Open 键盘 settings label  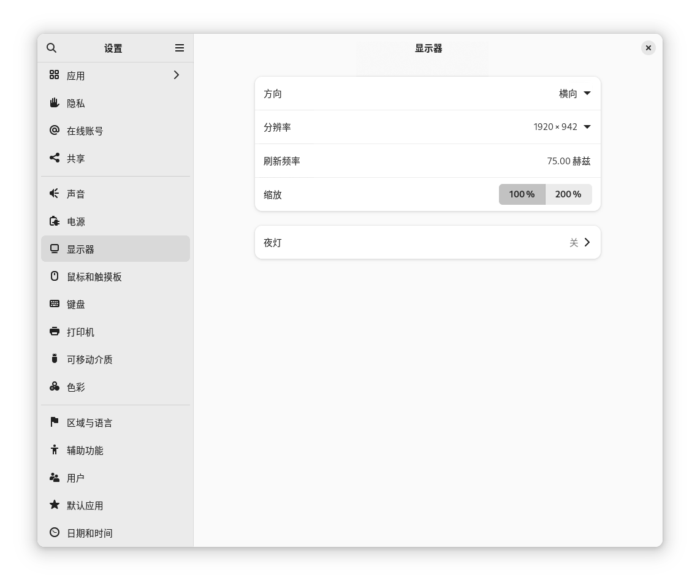click(x=76, y=305)
